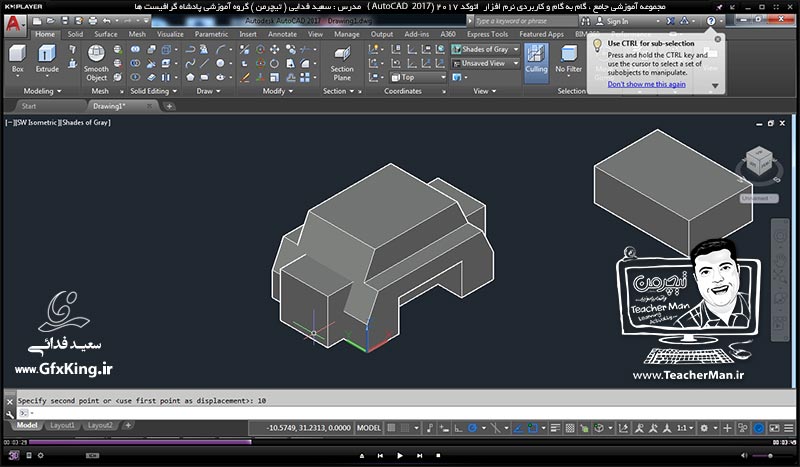The image size is (800, 467).
Task: Add a new drawing tab with plus
Action: pos(169,106)
